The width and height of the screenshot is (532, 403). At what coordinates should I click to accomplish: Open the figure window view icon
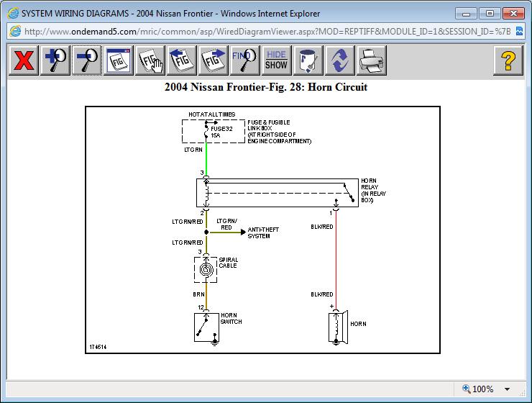click(119, 60)
